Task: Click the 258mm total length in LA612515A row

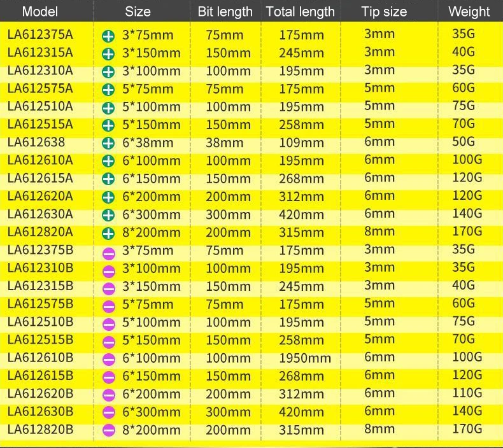Action: pyautogui.click(x=301, y=125)
